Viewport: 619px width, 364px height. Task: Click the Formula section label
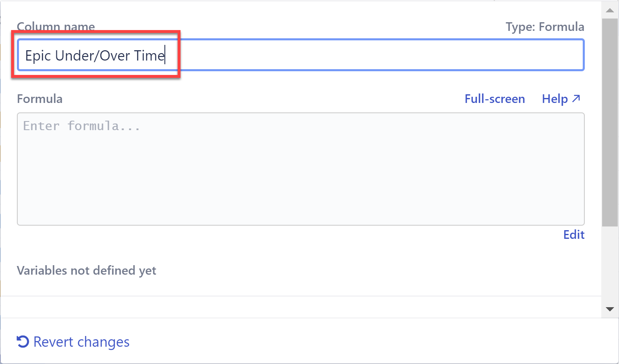pyautogui.click(x=40, y=98)
